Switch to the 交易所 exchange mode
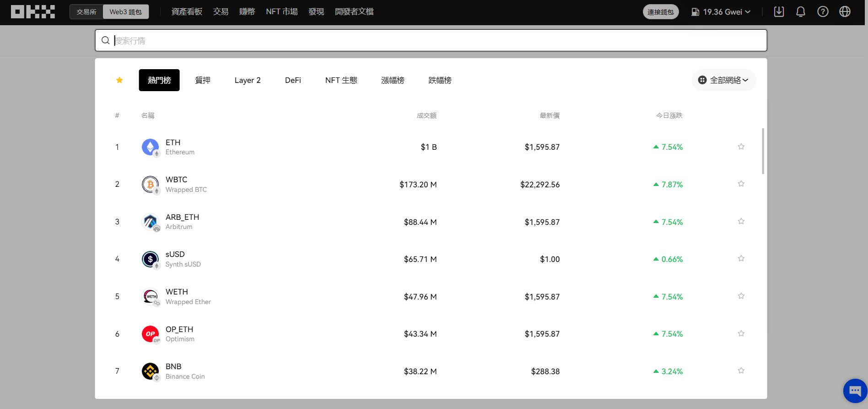This screenshot has height=409, width=868. 86,12
